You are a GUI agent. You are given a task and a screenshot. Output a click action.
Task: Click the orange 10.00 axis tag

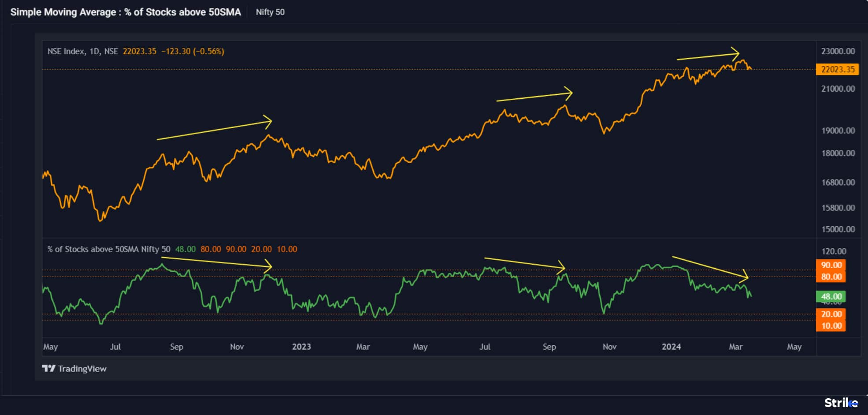point(831,326)
